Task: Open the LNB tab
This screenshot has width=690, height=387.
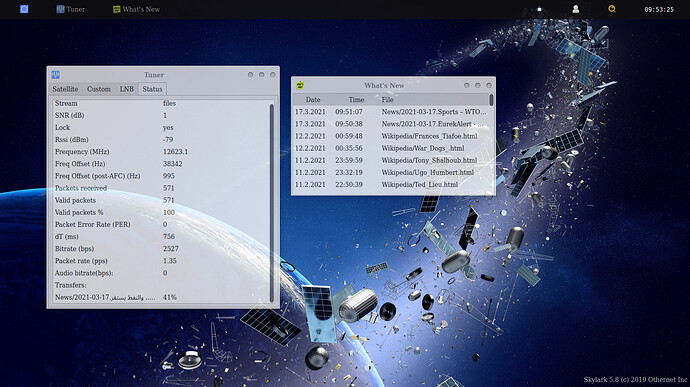Action: pyautogui.click(x=127, y=89)
